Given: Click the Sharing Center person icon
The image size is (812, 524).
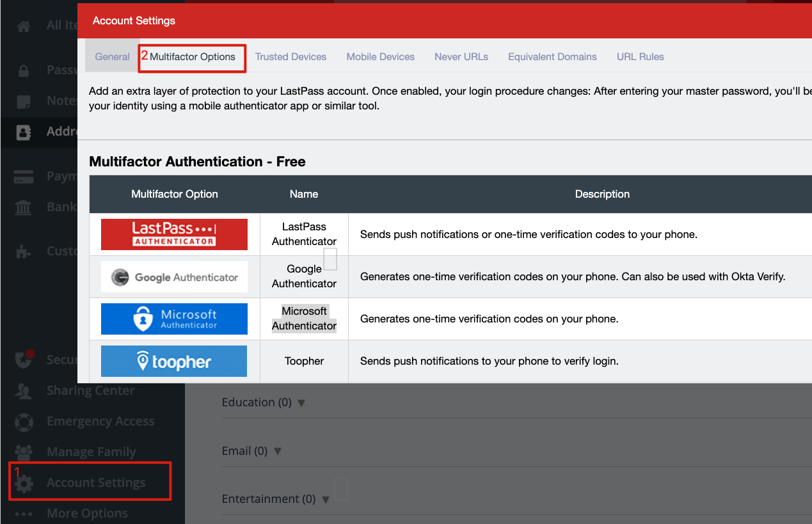Looking at the screenshot, I should 24,391.
